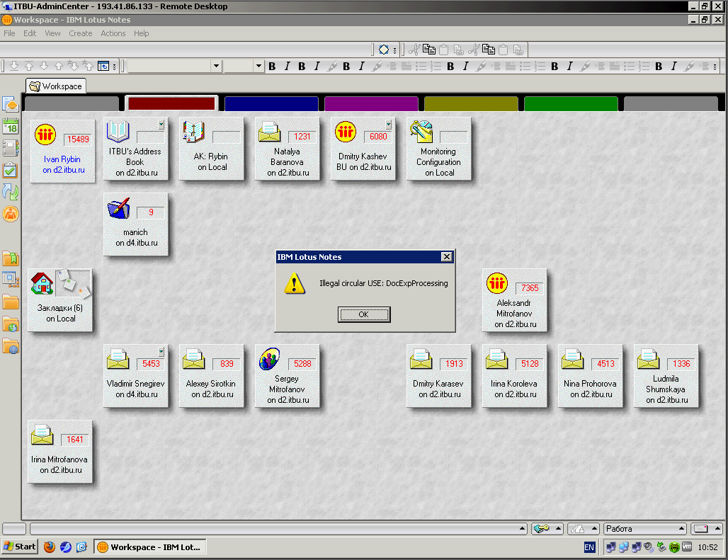Screen dimensions: 728x560
Task: Expand the arrow on Vladimir Snegirev tile
Action: click(x=161, y=352)
